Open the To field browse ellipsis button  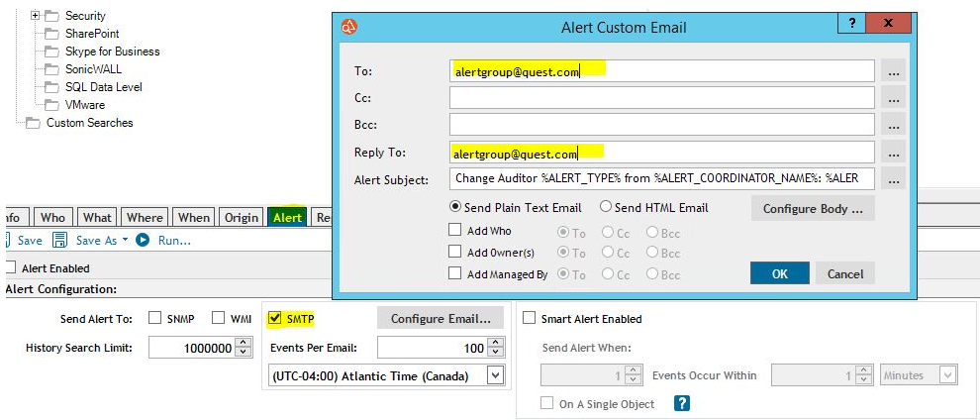coord(893,71)
